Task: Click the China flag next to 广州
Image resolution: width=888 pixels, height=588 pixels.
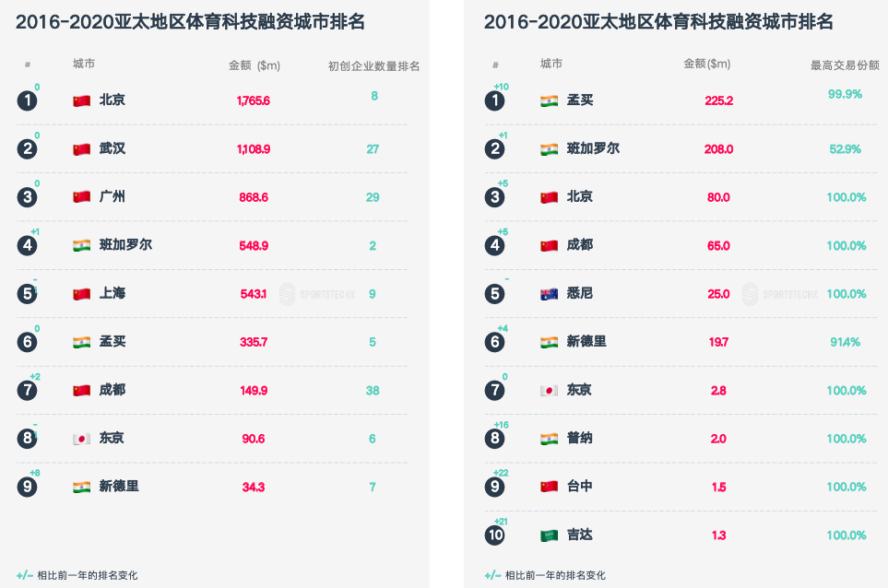Action: pyautogui.click(x=81, y=197)
